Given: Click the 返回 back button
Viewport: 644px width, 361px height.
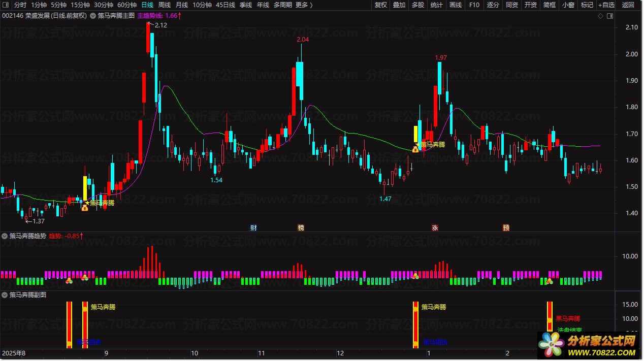Looking at the screenshot, I should (628, 5).
